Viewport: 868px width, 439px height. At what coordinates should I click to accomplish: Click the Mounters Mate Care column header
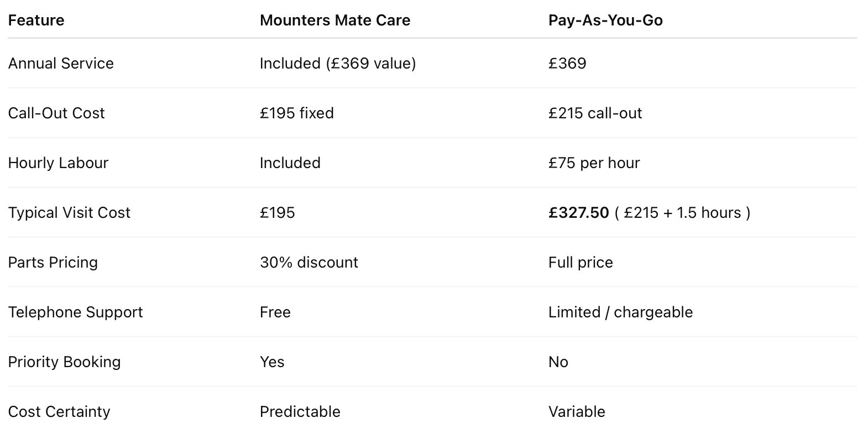pyautogui.click(x=335, y=20)
